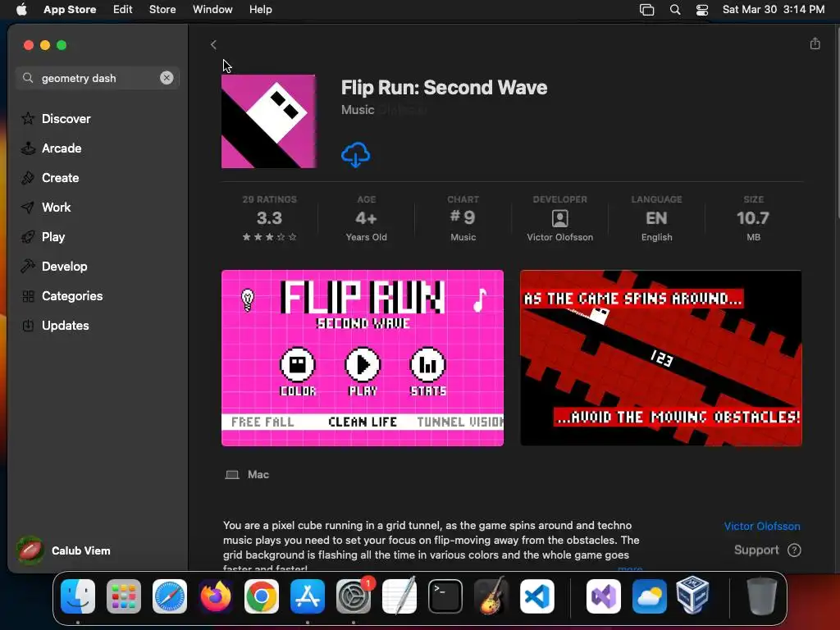Image resolution: width=840 pixels, height=630 pixels.
Task: Click the search field with geometry dash
Action: click(x=97, y=78)
